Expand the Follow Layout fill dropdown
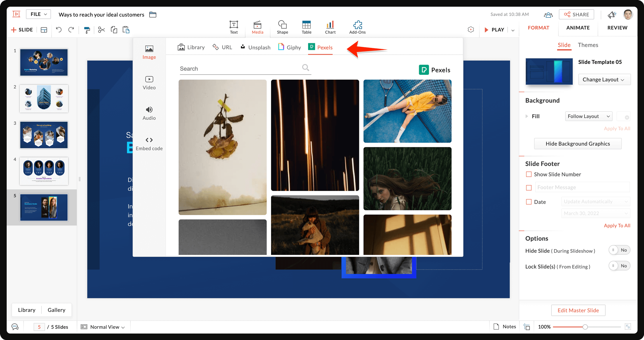644x340 pixels. pos(589,116)
